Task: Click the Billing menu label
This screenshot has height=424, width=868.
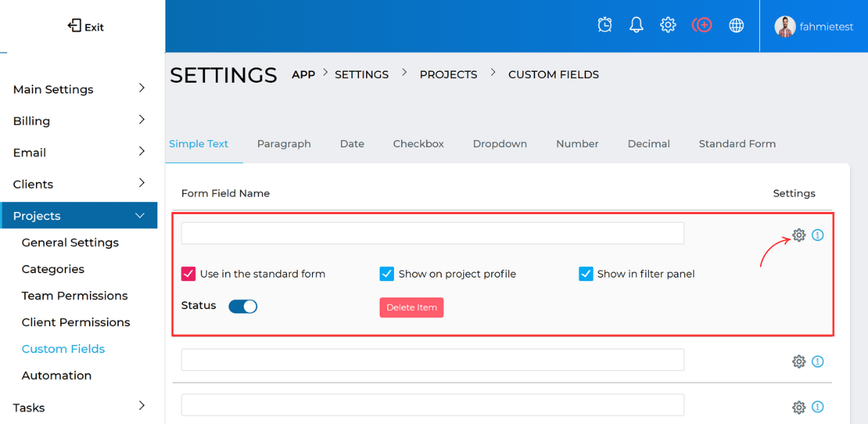Action: [32, 121]
